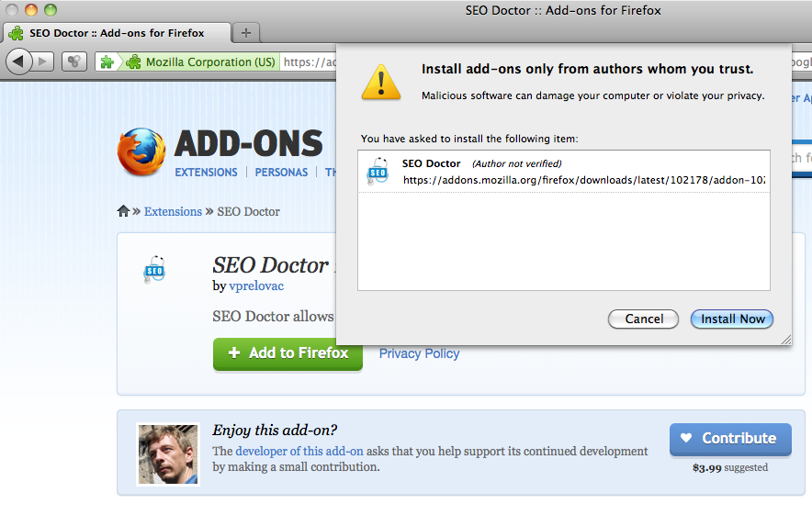Click the addons.mozilla.org download URL text
Viewport: 812px width, 515px height.
pos(583,180)
